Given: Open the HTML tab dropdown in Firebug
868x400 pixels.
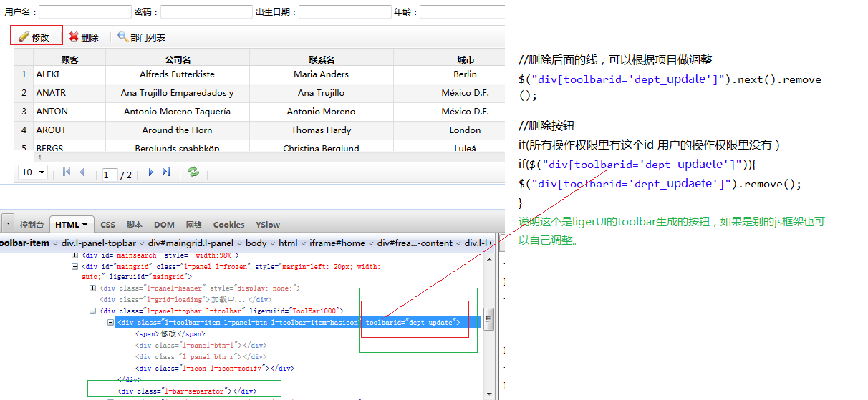Looking at the screenshot, I should pyautogui.click(x=85, y=225).
